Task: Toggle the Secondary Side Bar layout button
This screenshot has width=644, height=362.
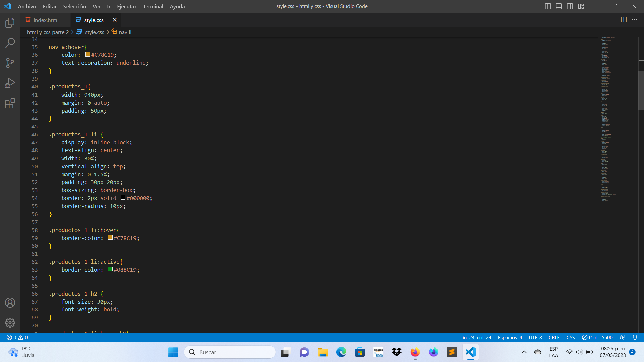Action: [570, 6]
